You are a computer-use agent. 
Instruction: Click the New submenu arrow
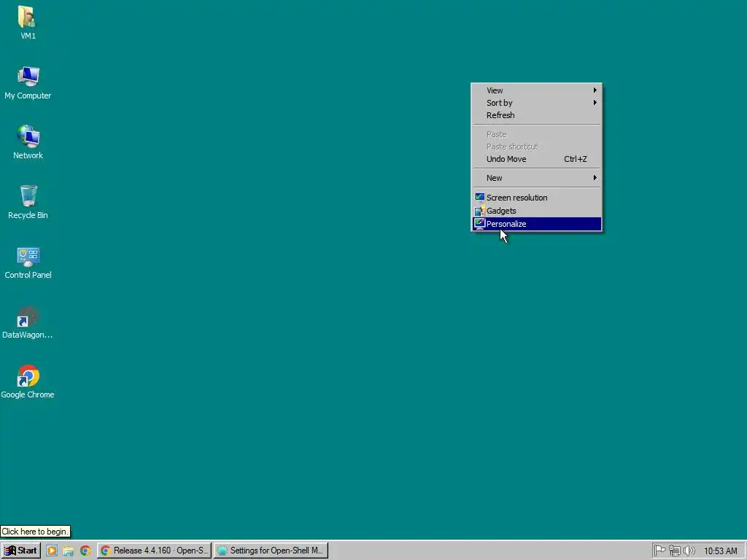595,178
